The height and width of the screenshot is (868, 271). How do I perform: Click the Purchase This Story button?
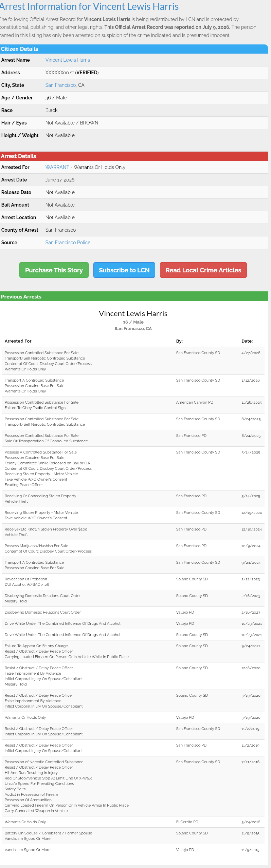click(x=54, y=270)
